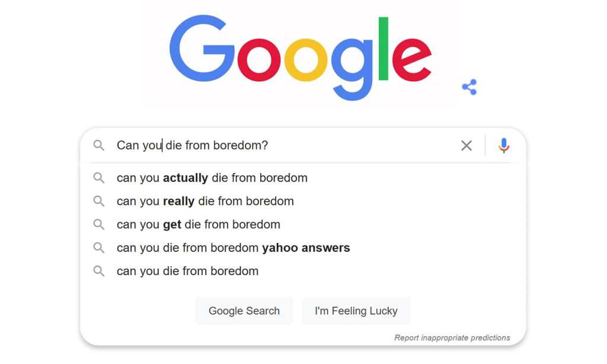The height and width of the screenshot is (364, 607).
Task: Start voice search with microphone icon
Action: [x=504, y=146]
